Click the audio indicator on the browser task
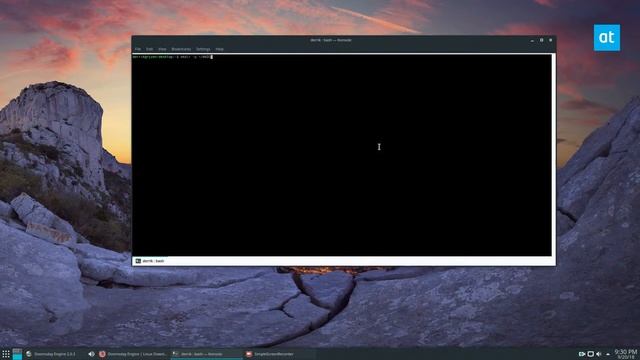The image size is (640, 360). 91,354
